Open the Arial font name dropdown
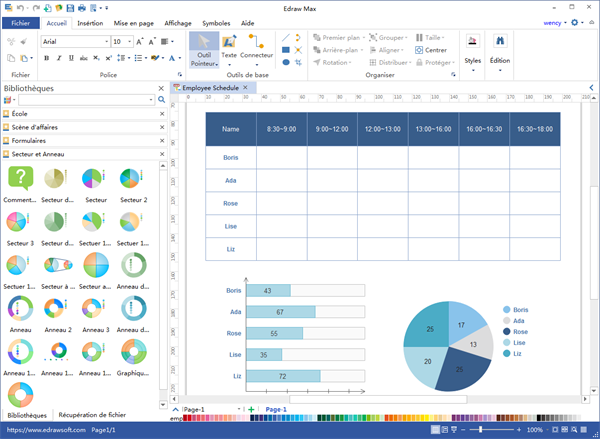This screenshot has height=439, width=600. point(104,42)
